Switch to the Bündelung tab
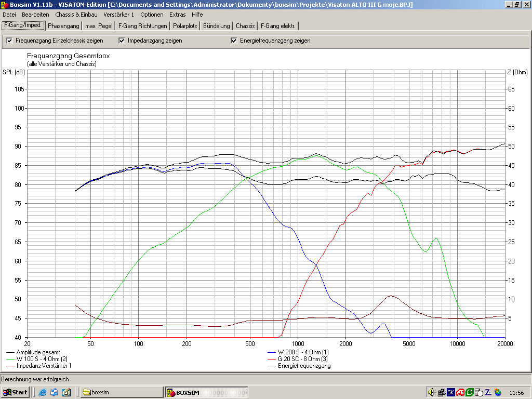Image resolution: width=532 pixels, height=399 pixels. (x=217, y=26)
